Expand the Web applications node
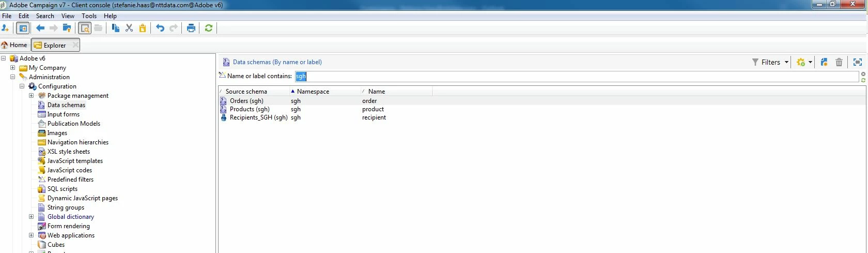Screen dimensions: 868x253 (32, 235)
